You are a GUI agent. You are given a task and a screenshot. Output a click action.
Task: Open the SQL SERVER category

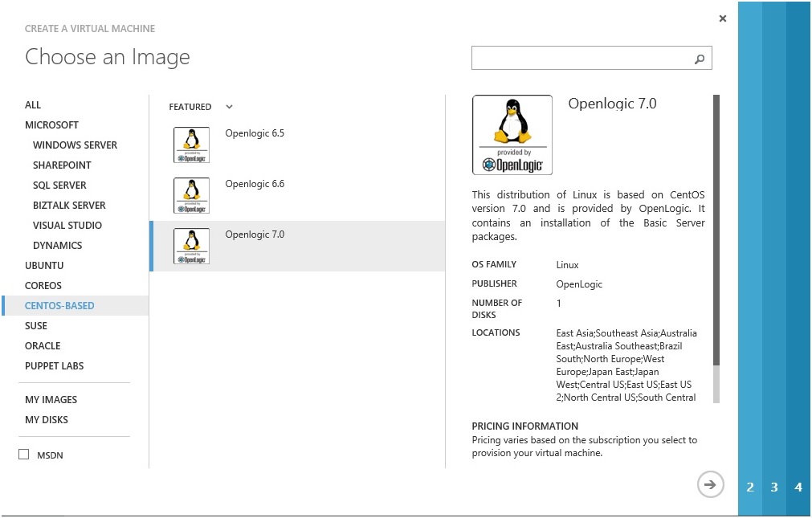pos(59,186)
